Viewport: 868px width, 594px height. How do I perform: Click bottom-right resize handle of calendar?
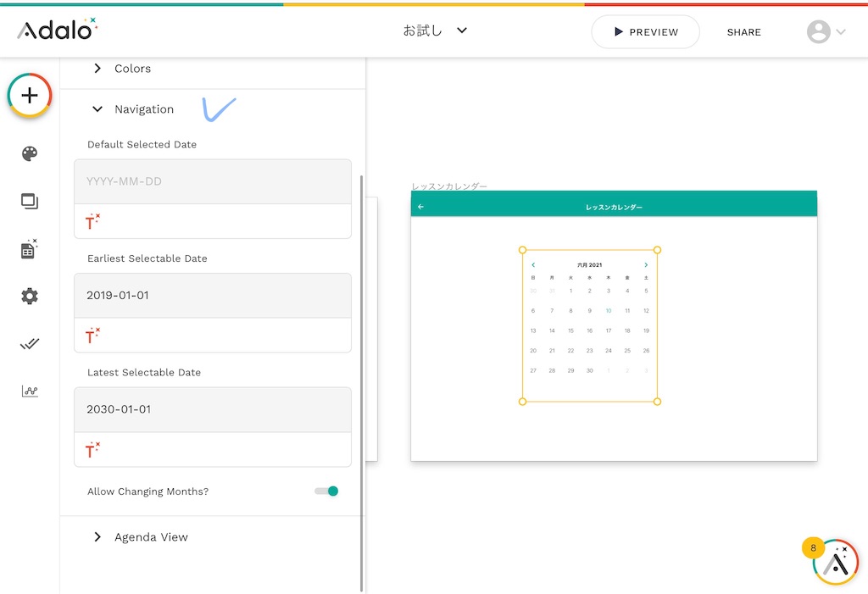click(657, 402)
